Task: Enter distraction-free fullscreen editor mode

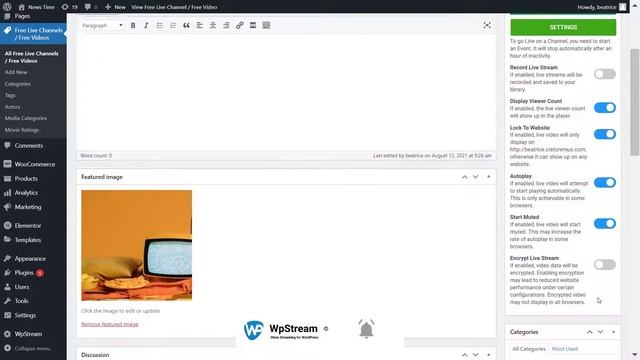Action: (x=487, y=25)
